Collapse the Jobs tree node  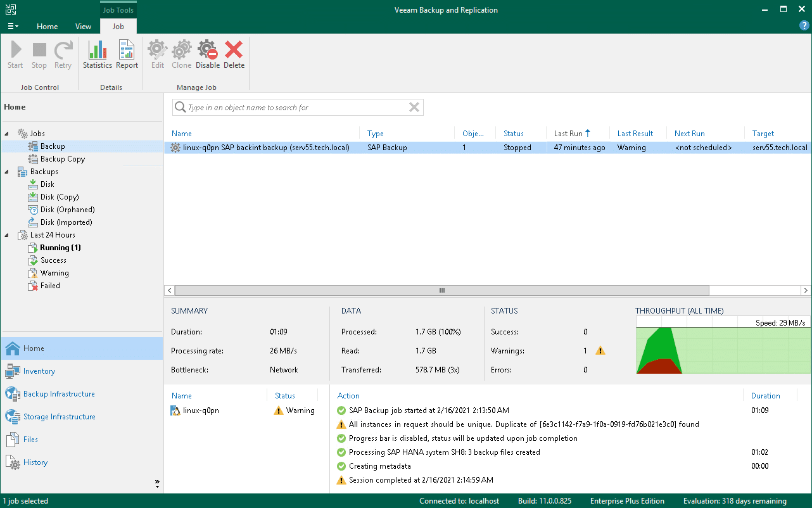8,134
